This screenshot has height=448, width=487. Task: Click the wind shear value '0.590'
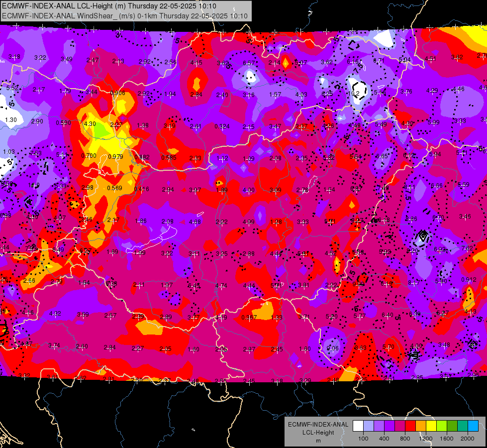[x=63, y=123]
